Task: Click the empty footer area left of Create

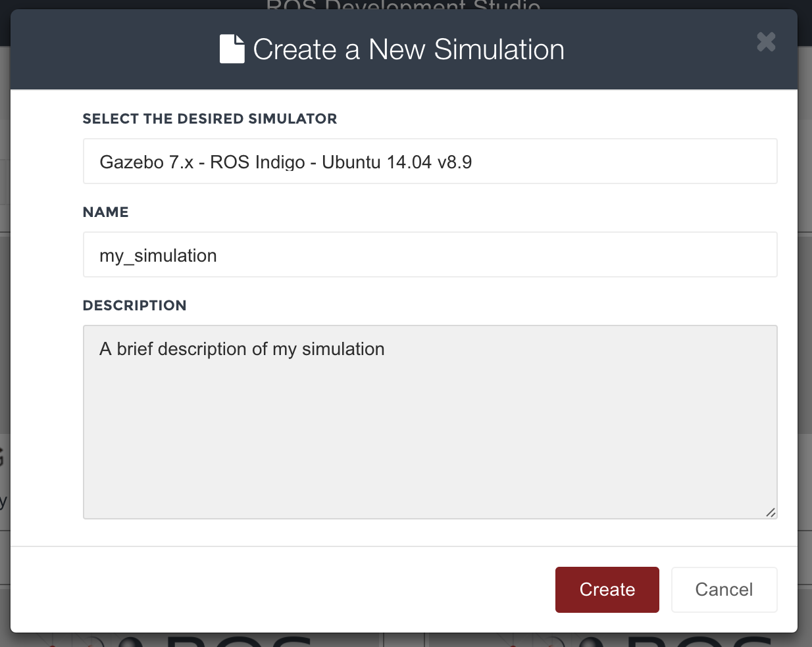Action: point(283,590)
